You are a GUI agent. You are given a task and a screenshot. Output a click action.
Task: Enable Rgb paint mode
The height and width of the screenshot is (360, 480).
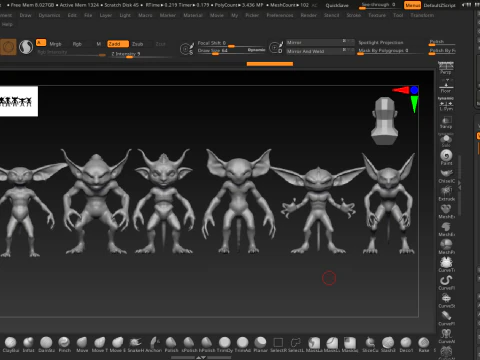77,44
